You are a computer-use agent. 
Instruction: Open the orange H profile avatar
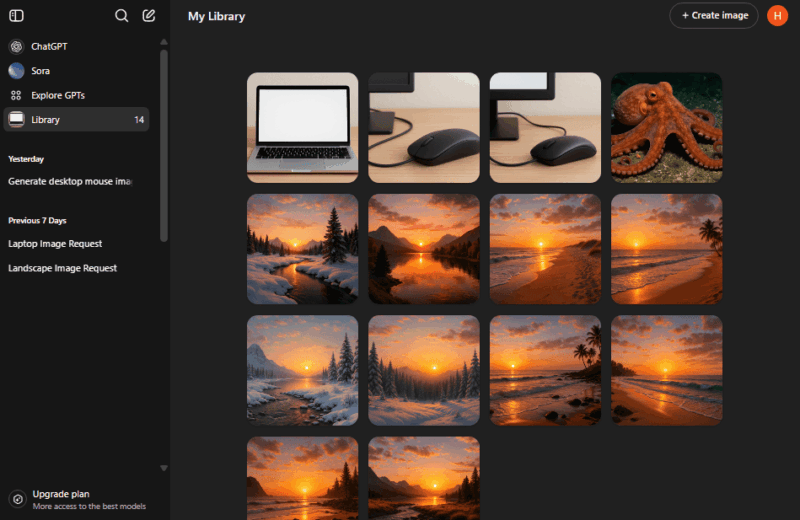[x=777, y=16]
